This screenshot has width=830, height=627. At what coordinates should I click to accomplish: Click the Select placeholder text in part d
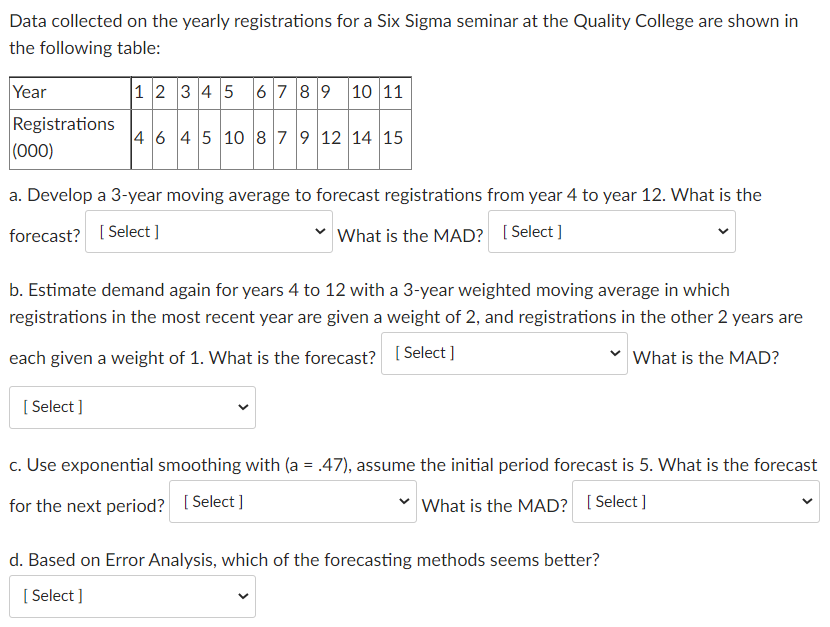tap(52, 595)
